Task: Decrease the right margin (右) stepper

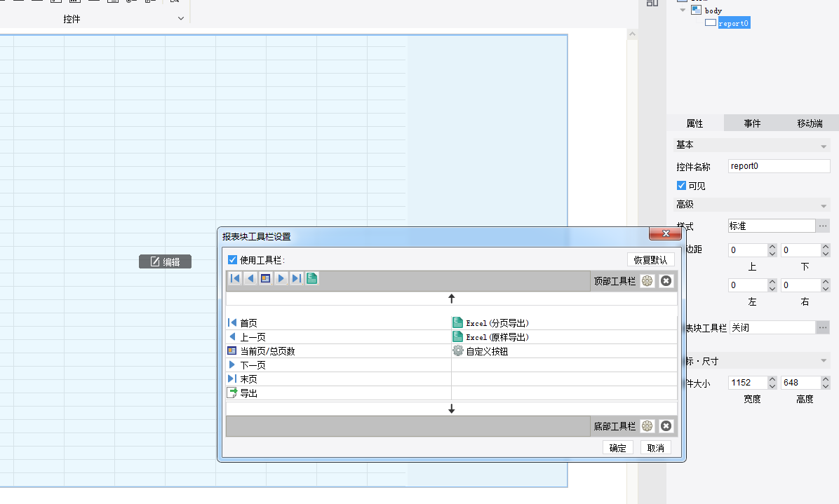Action: (826, 289)
